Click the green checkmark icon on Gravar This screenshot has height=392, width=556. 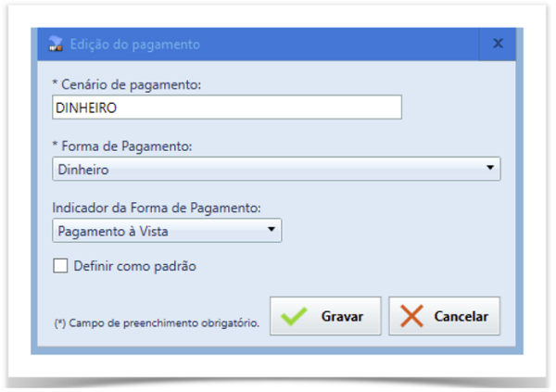295,316
